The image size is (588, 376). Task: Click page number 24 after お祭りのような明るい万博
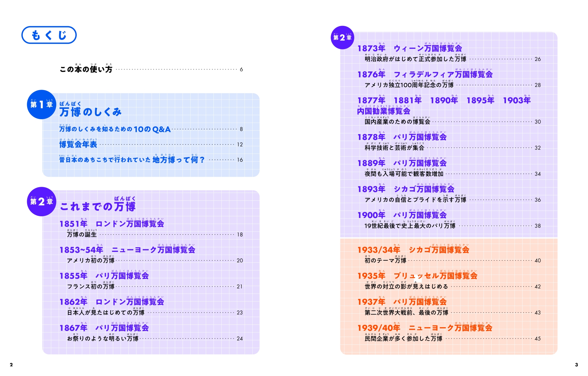pos(240,339)
